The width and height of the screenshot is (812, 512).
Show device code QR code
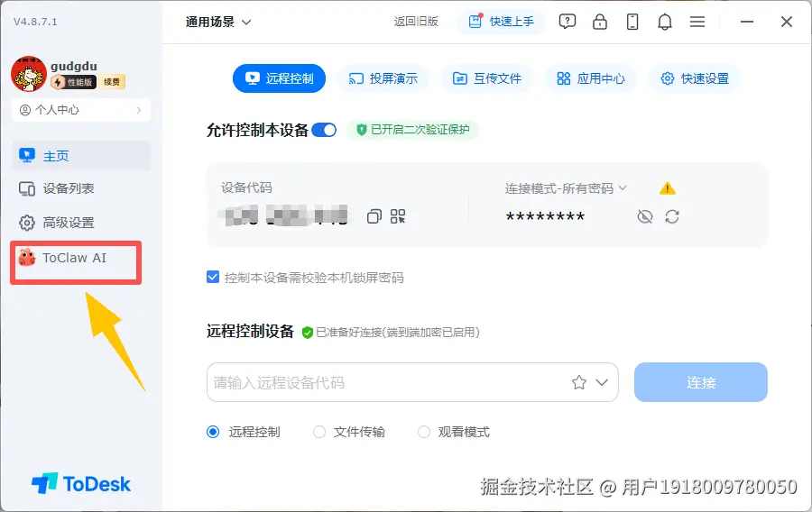pyautogui.click(x=398, y=216)
